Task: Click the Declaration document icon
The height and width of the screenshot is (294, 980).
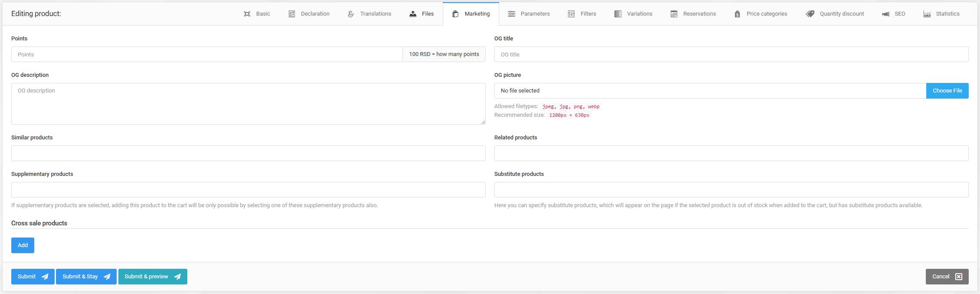Action: point(292,14)
